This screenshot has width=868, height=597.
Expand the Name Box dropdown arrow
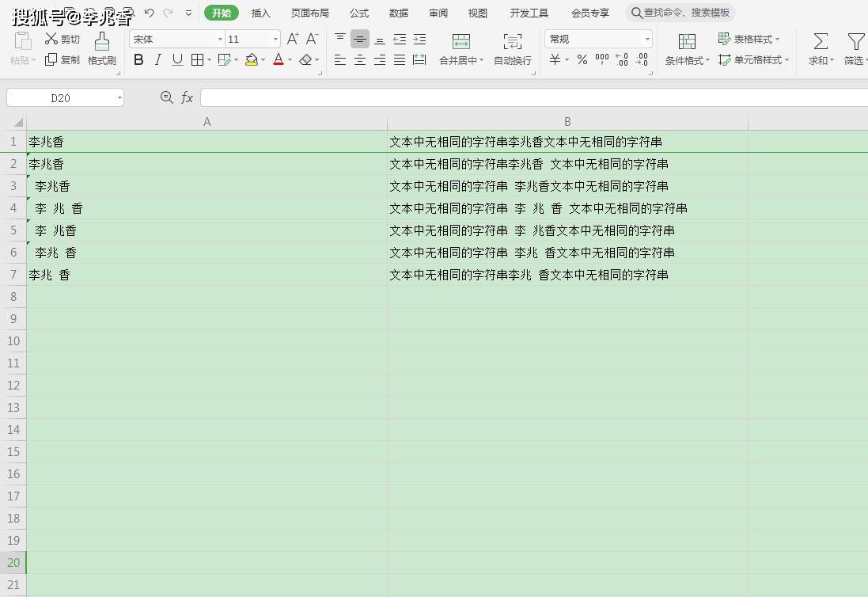pos(119,98)
